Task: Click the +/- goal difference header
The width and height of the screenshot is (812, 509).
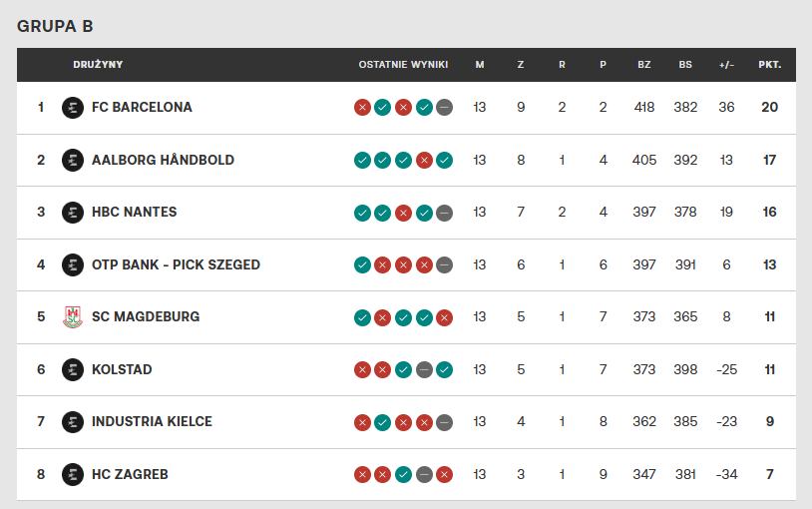Action: coord(726,65)
